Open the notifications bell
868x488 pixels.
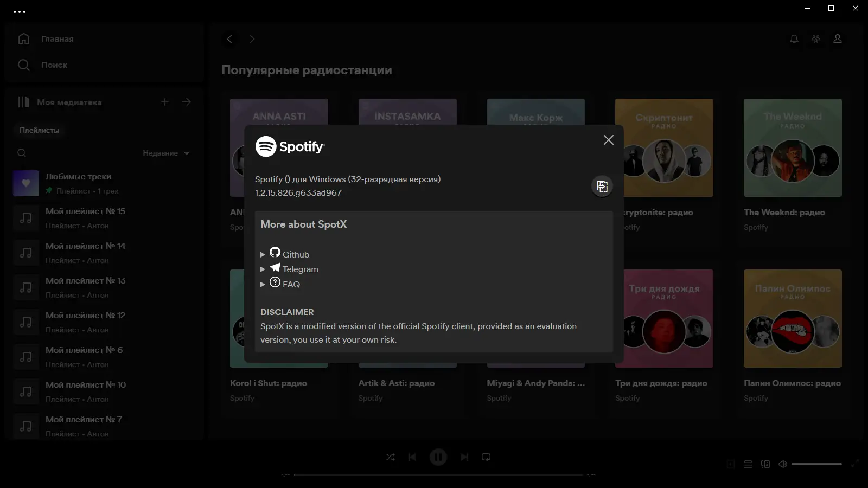pyautogui.click(x=794, y=39)
